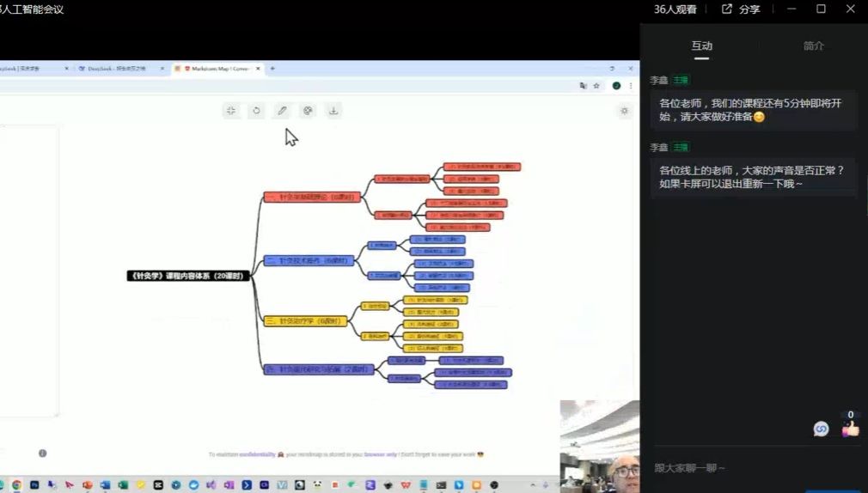Bookmark the page with the star icon
Viewport: 868px width, 493px height.
pyautogui.click(x=596, y=86)
